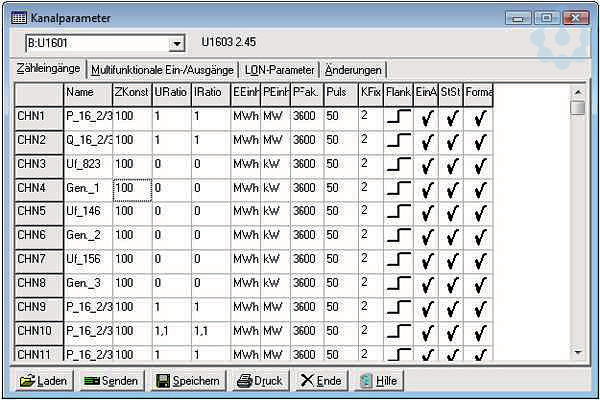Select the Name cell Gen_2 in CHN6
Screen dimensions: 600x400
(x=87, y=235)
